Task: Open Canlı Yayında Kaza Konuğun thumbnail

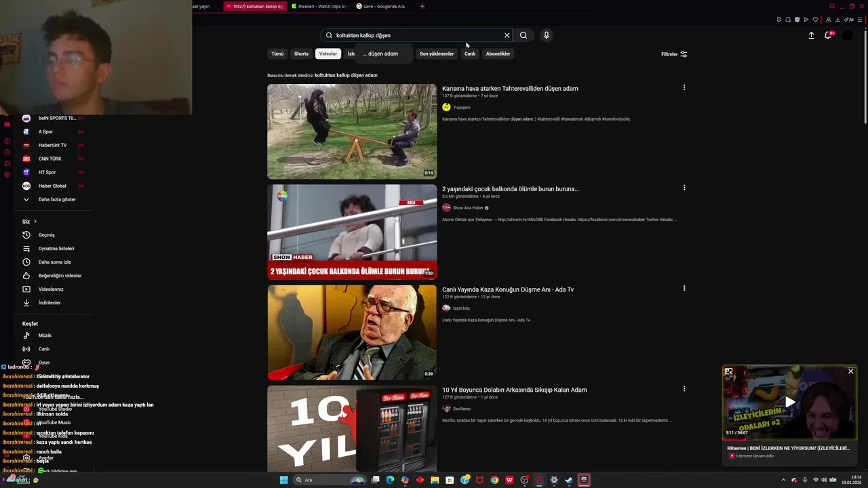Action: [352, 332]
